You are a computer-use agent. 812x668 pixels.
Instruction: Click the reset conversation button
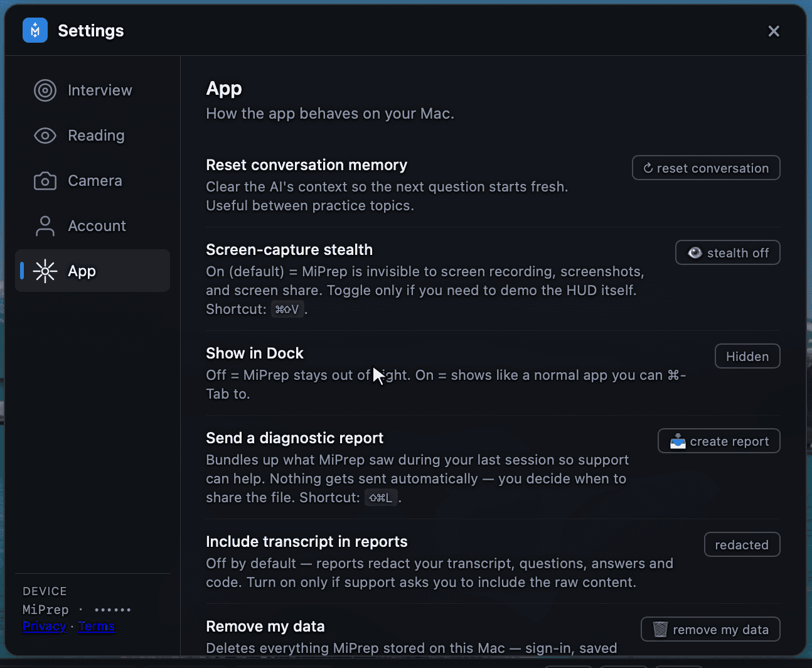[x=706, y=168]
